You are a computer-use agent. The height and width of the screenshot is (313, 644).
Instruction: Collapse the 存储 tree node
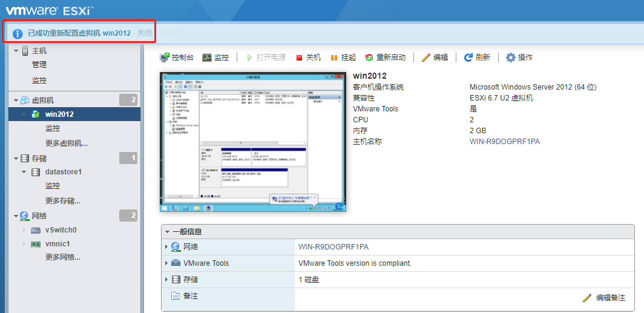pyautogui.click(x=16, y=158)
